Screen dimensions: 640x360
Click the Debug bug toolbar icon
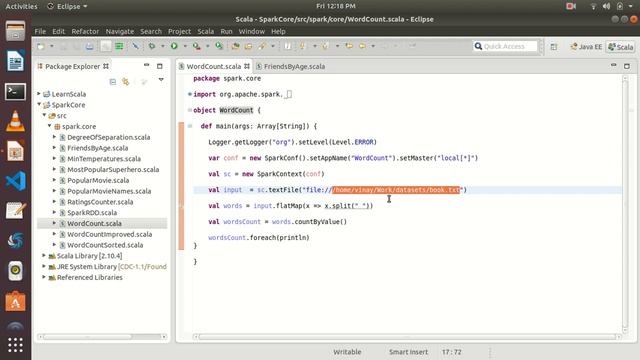pyautogui.click(x=152, y=46)
